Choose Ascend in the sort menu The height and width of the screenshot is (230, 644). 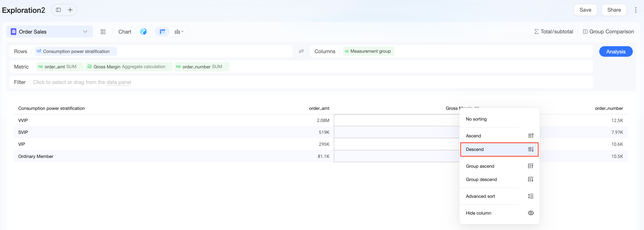pyautogui.click(x=499, y=136)
